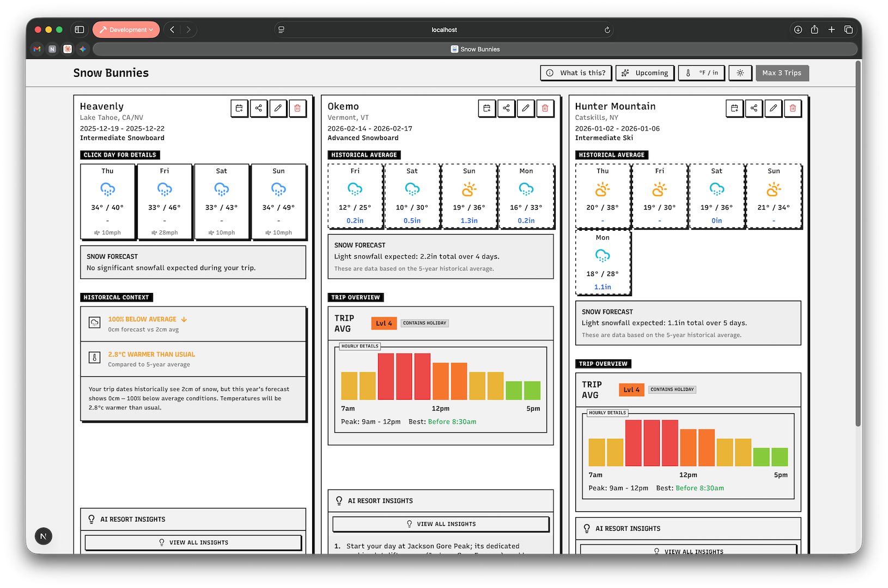Open the Development dropdown in toolbar

126,30
